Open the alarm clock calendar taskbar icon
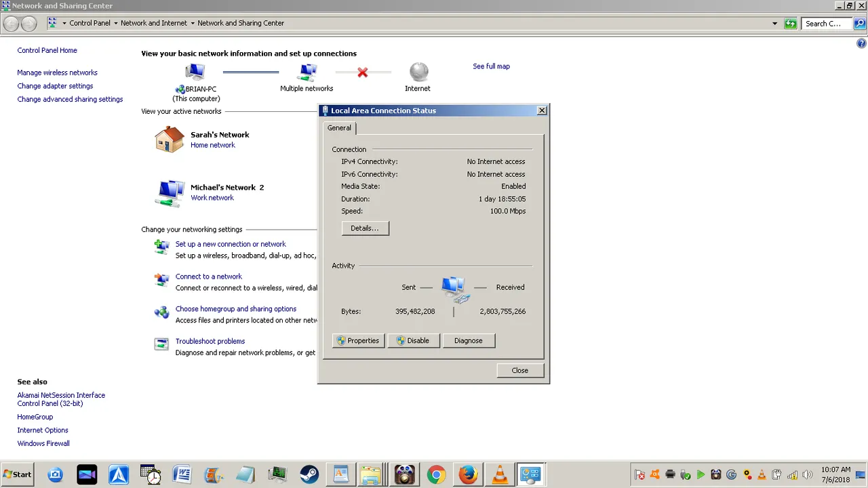This screenshot has height=488, width=868. [150, 474]
